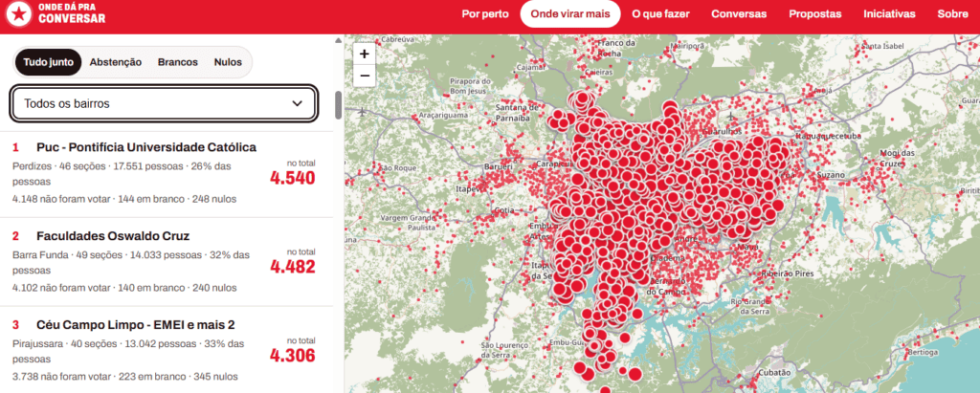Open the Propostas page
Image resolution: width=980 pixels, height=393 pixels.
[x=815, y=14]
